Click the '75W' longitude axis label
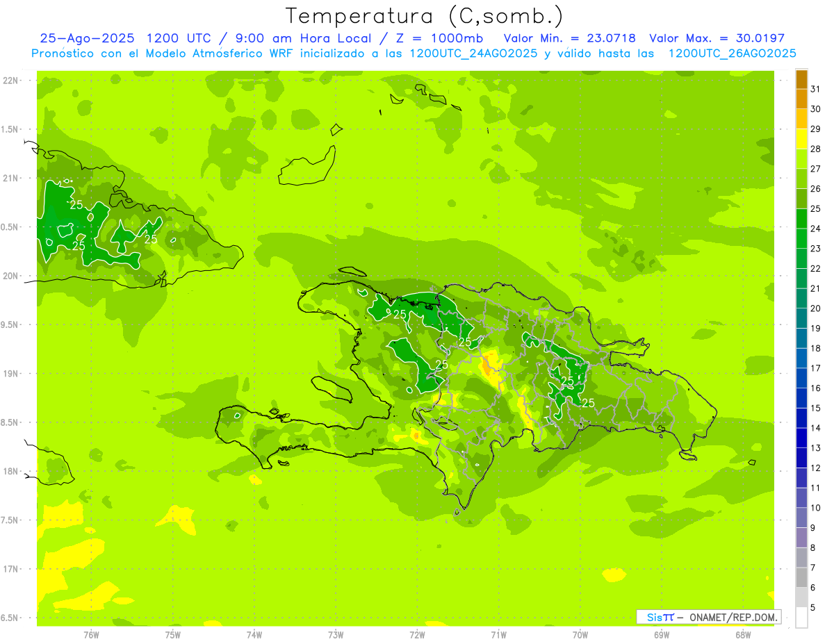The width and height of the screenshot is (834, 644). [173, 635]
